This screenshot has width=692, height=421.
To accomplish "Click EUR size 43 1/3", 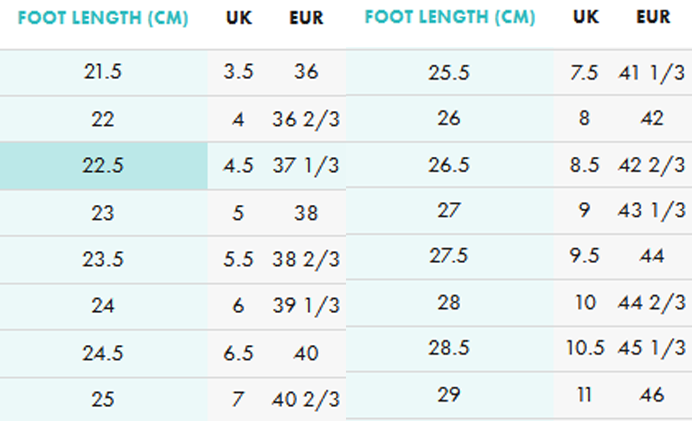I will point(652,210).
